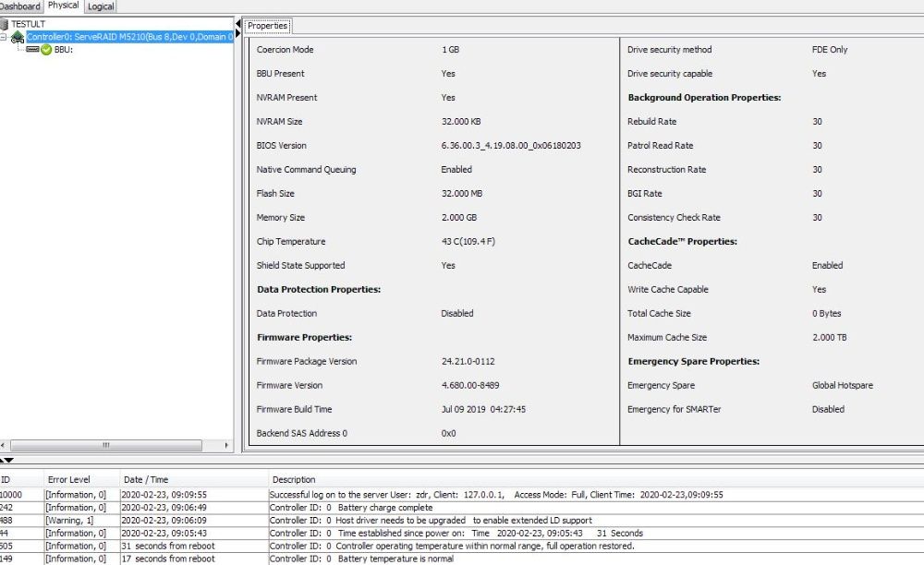Select the 'Successful log on to the server' row
924x565 pixels.
462,495
